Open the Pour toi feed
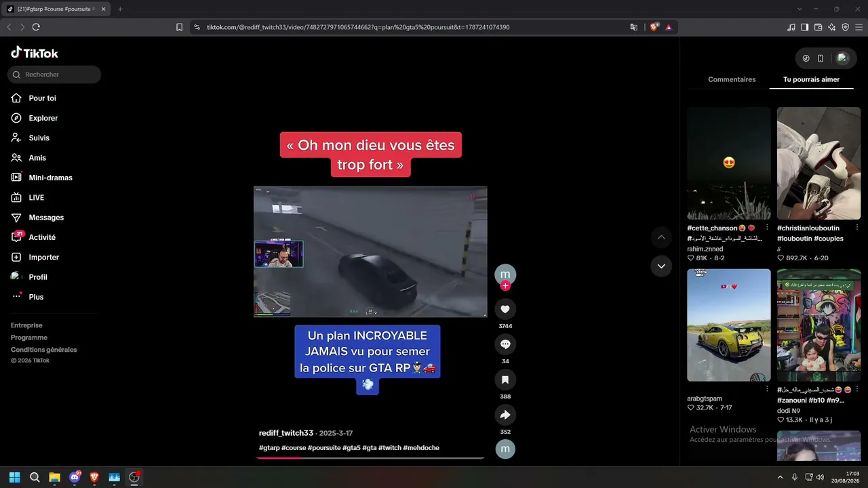 pyautogui.click(x=42, y=98)
